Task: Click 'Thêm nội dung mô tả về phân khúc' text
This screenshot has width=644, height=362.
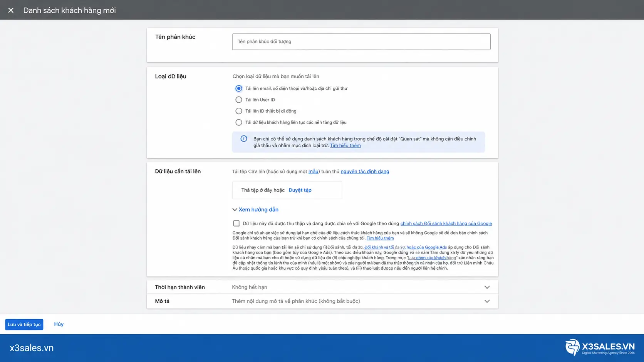Action: click(x=296, y=301)
